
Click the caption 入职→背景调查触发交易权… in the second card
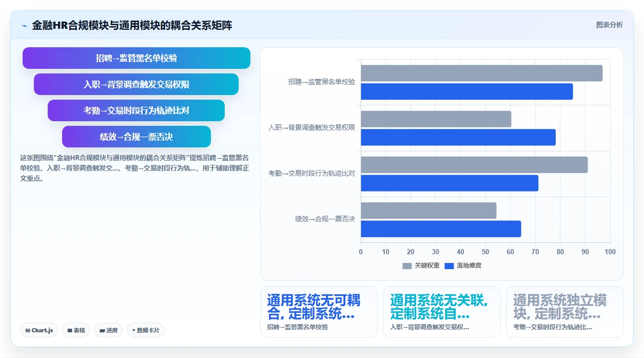pos(430,327)
